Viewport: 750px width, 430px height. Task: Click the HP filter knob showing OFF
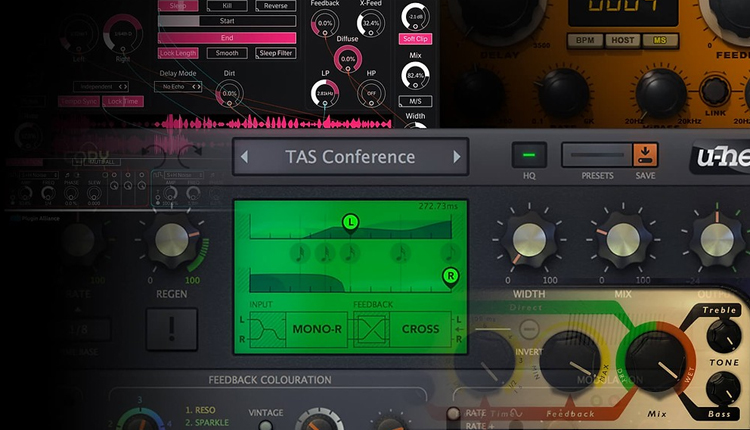click(x=371, y=94)
